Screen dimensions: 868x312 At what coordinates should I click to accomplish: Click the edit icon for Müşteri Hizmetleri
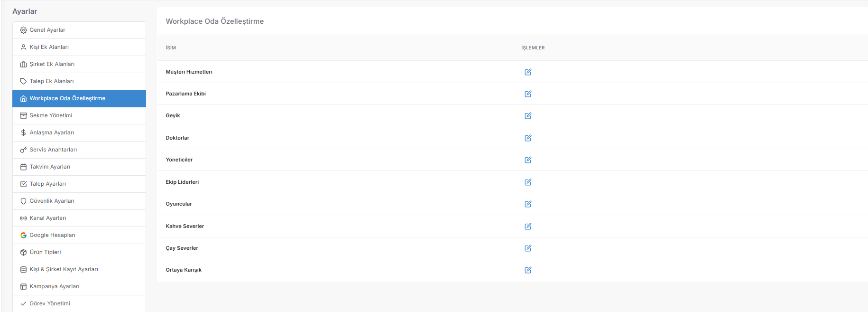(528, 72)
